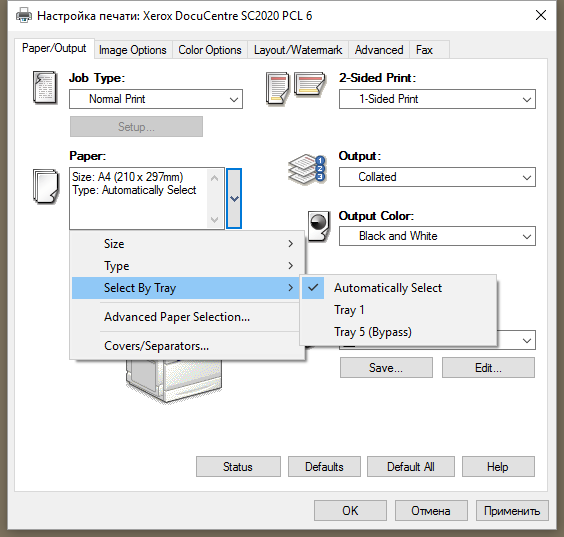
Task: Click the disabled Setup... button
Action: (136, 127)
